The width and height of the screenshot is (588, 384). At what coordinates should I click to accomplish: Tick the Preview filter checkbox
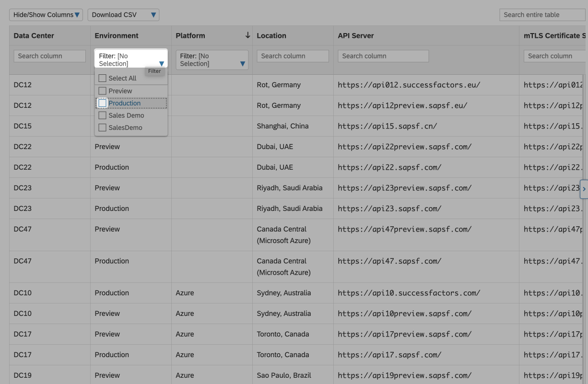(x=102, y=91)
